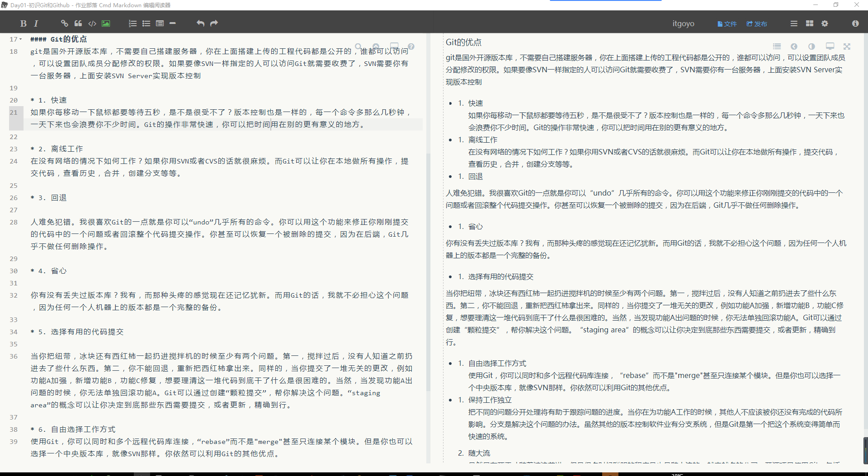Open the 文件 file menu
868x476 pixels.
(727, 24)
